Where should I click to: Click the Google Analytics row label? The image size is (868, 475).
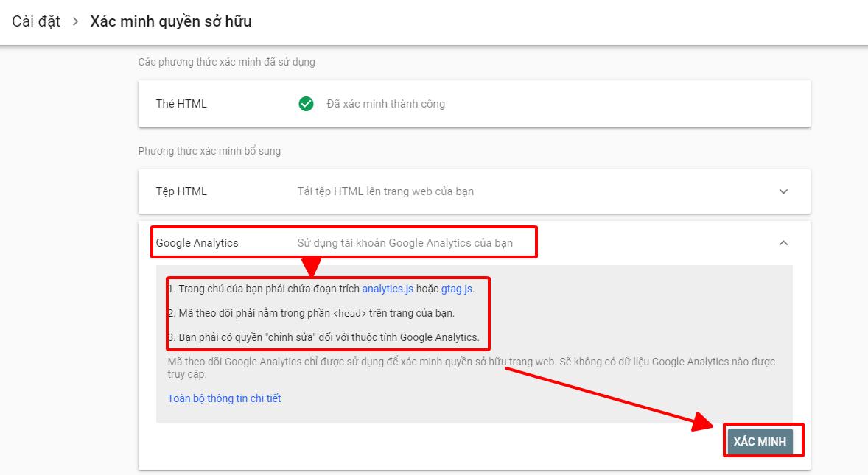coord(197,243)
